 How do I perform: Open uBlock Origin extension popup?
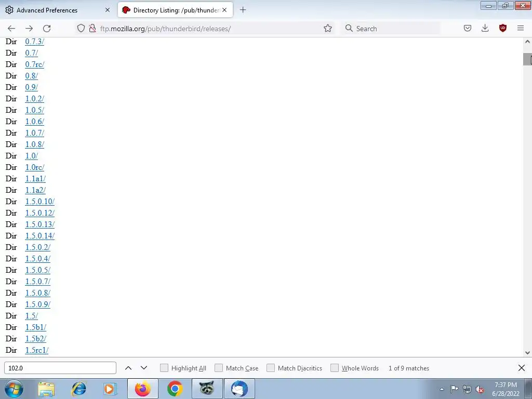point(503,29)
